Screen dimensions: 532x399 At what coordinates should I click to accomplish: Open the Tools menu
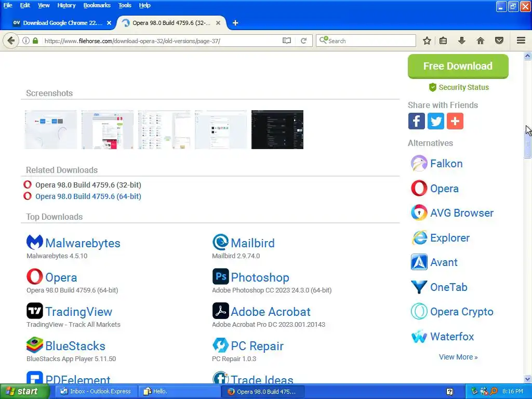point(125,5)
